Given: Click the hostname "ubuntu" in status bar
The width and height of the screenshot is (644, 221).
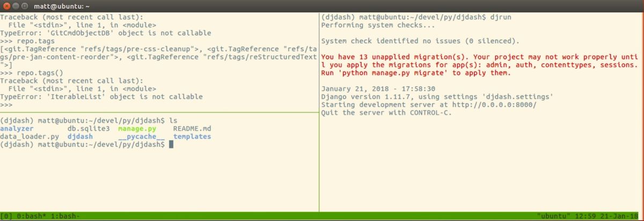Looking at the screenshot, I should [553, 216].
